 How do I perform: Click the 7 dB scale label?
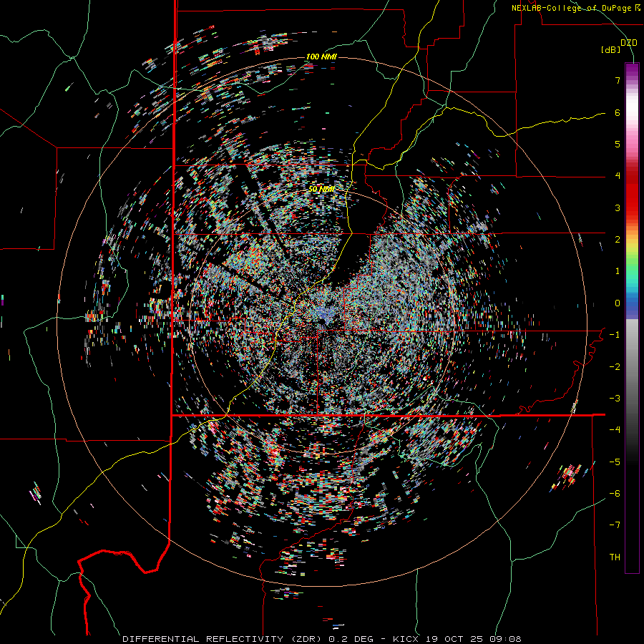point(618,80)
